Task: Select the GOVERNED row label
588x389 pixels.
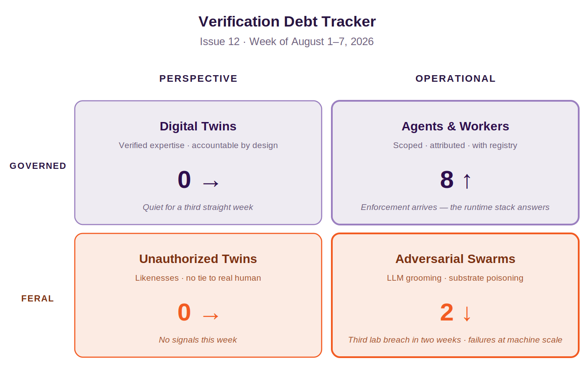Action: pos(38,166)
